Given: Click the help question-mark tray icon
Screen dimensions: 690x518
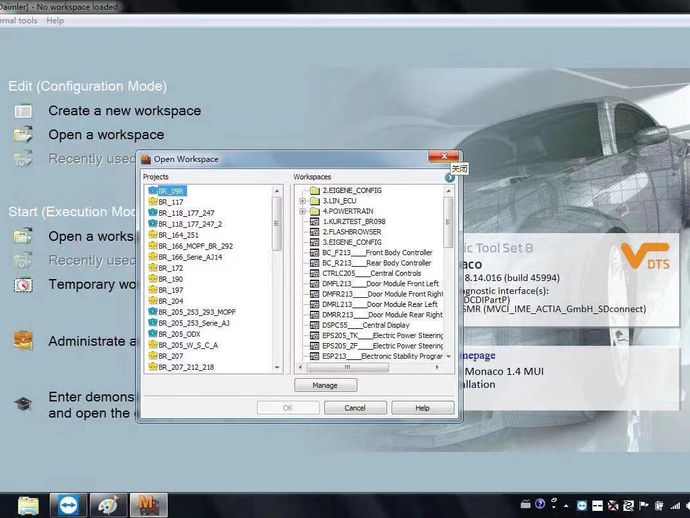Looking at the screenshot, I should point(540,504).
